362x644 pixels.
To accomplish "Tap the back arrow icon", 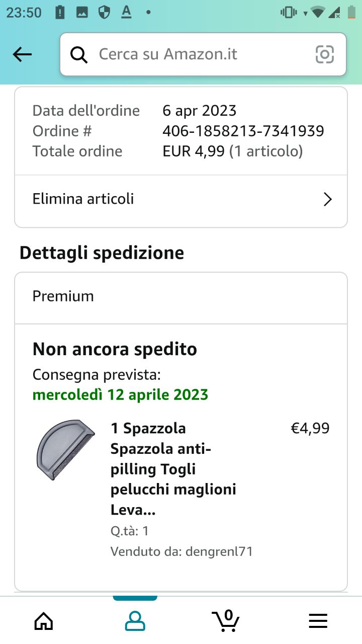I will [x=22, y=54].
